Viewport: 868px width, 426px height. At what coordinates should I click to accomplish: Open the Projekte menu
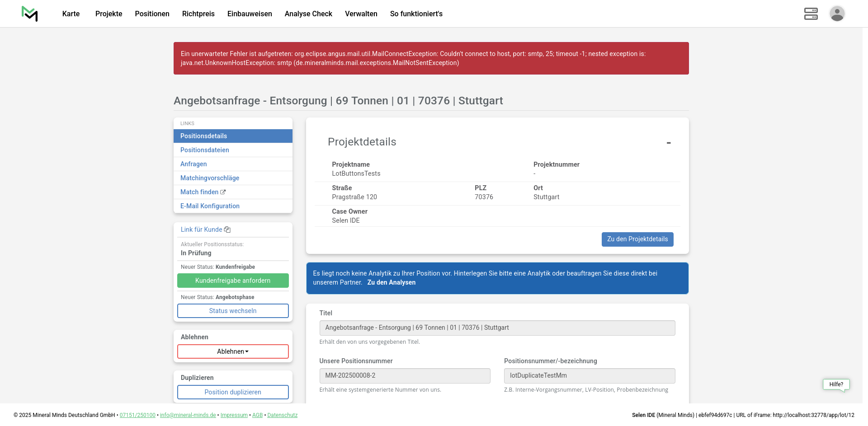pos(108,14)
